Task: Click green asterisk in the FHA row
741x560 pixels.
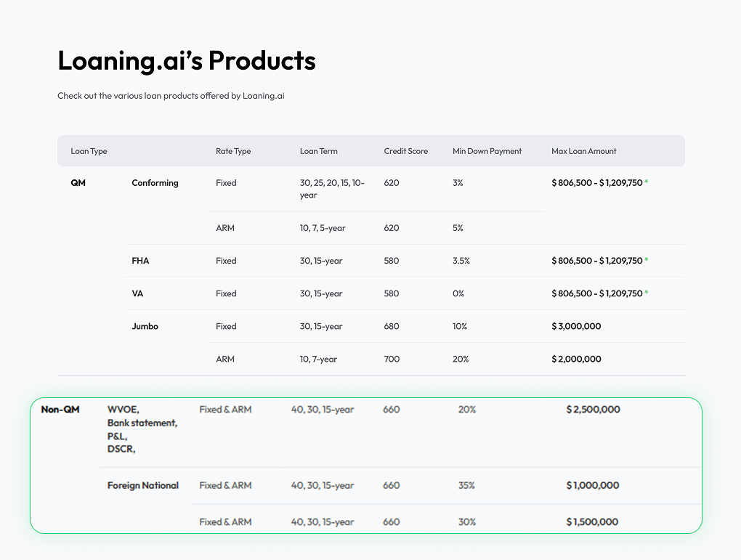Action: pyautogui.click(x=646, y=259)
